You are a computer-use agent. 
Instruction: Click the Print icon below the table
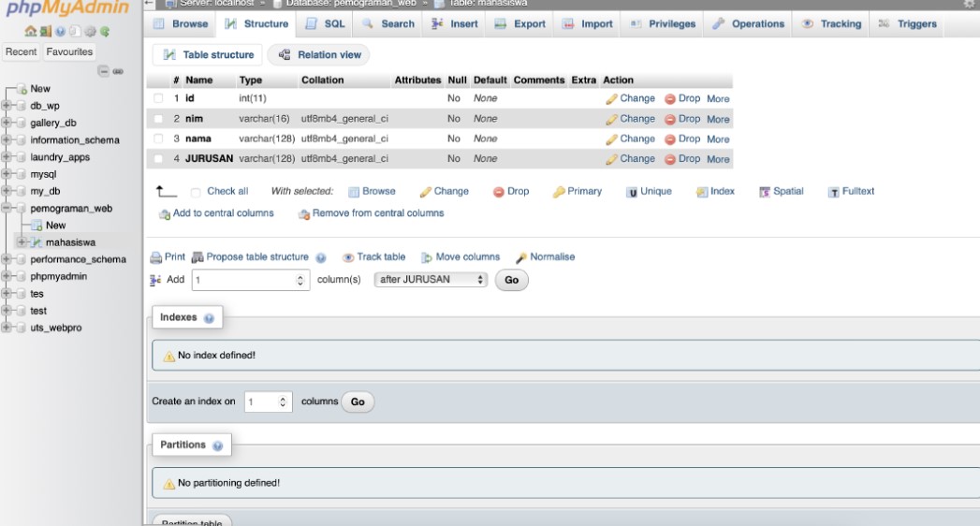155,257
